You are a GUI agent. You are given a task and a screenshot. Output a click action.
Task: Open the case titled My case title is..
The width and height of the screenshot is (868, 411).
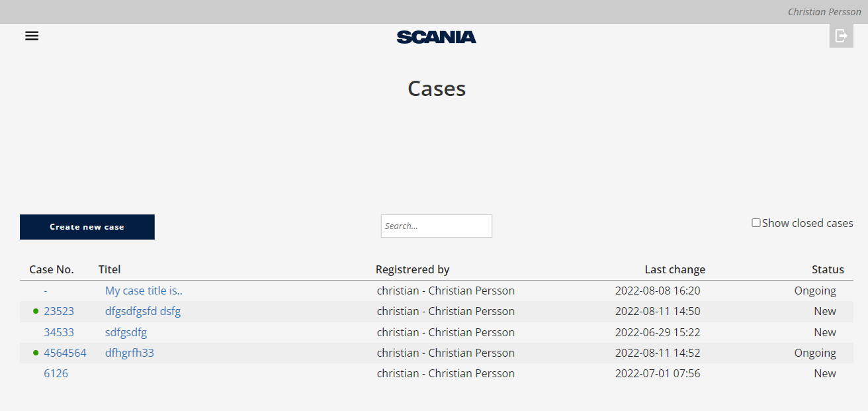[x=144, y=291]
